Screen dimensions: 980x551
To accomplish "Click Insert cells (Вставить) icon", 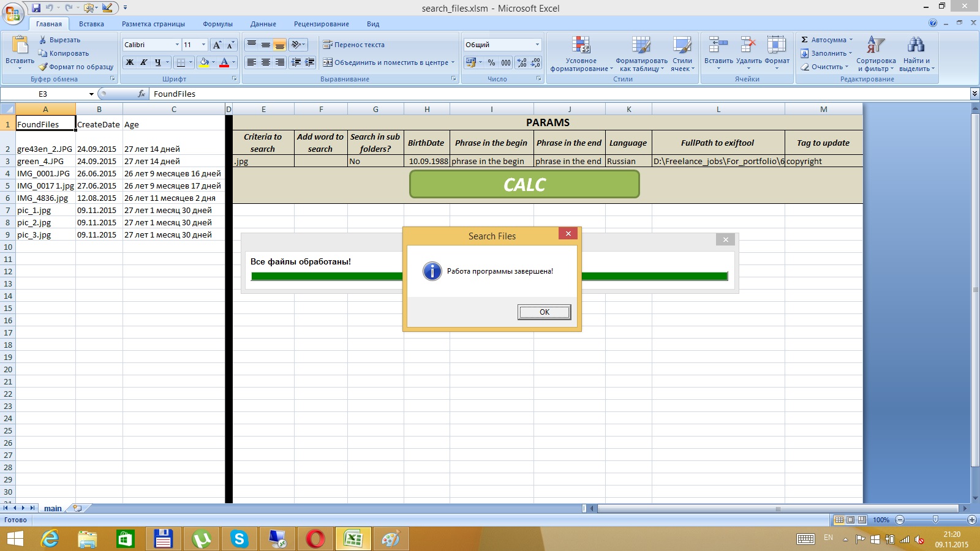I will tap(718, 45).
